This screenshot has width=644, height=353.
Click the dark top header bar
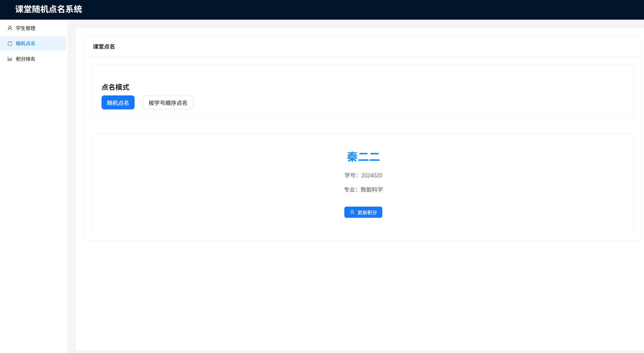[362, 10]
